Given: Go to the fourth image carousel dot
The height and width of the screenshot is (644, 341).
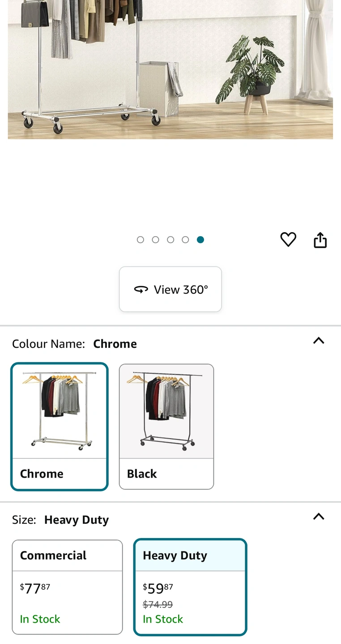Looking at the screenshot, I should [185, 240].
